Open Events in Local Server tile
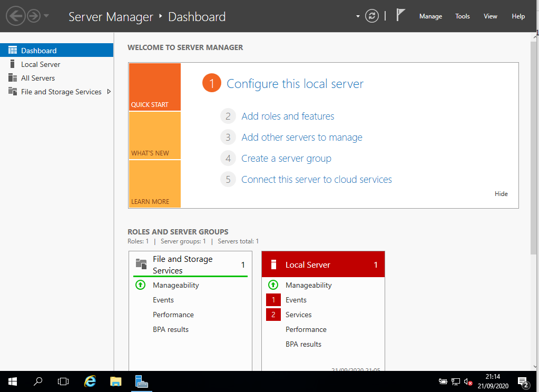 click(x=296, y=300)
